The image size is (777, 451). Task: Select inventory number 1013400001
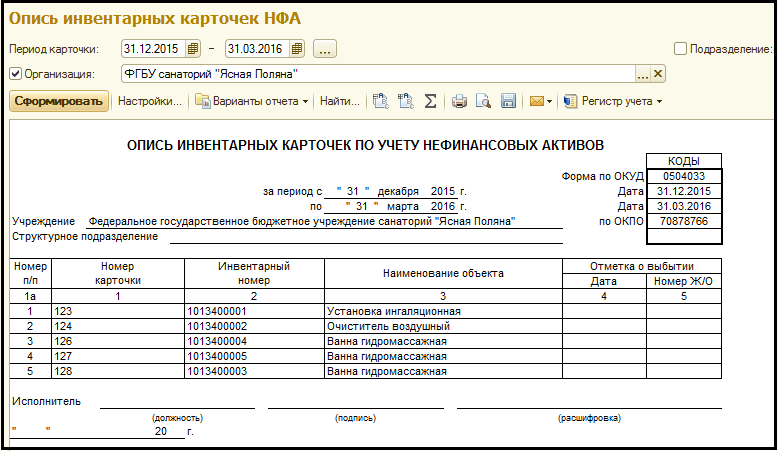coord(254,311)
